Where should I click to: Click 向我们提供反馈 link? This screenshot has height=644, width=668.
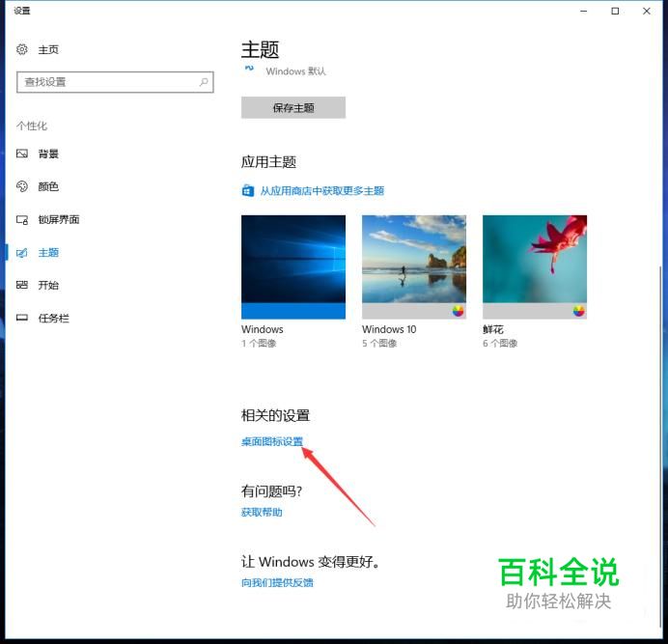tap(277, 582)
